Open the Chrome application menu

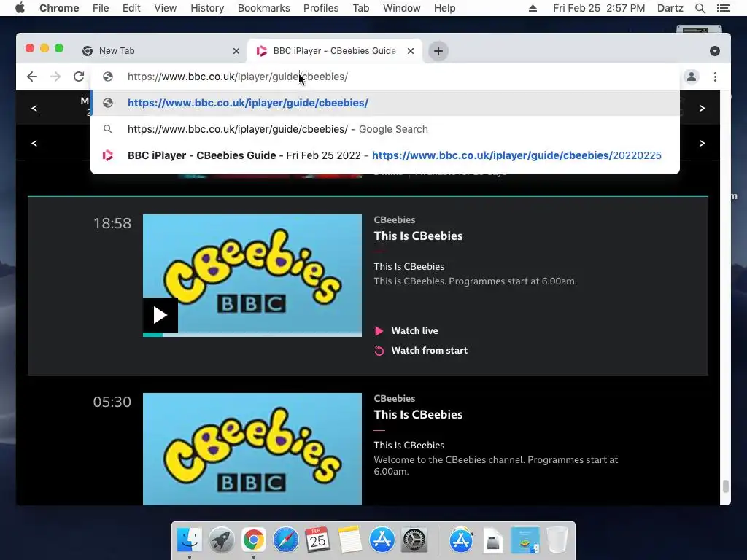pos(59,8)
